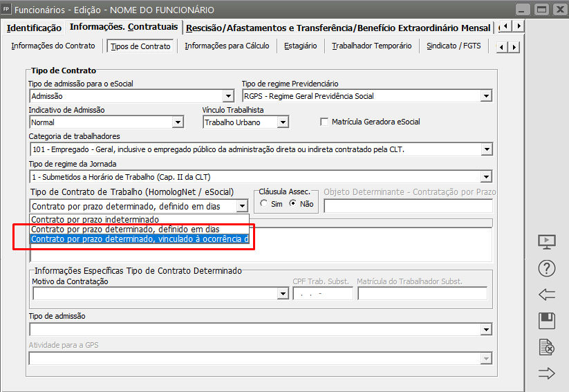The image size is (569, 392).
Task: Expand Tipo de regime da Jornada dropdown
Action: point(486,177)
